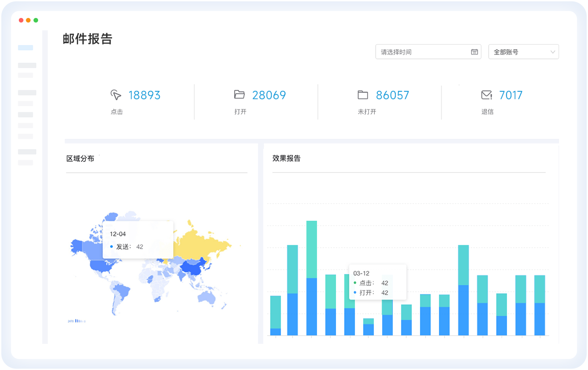The image size is (588, 370).
Task: Click the cursor icon beside 18893
Action: [x=116, y=95]
